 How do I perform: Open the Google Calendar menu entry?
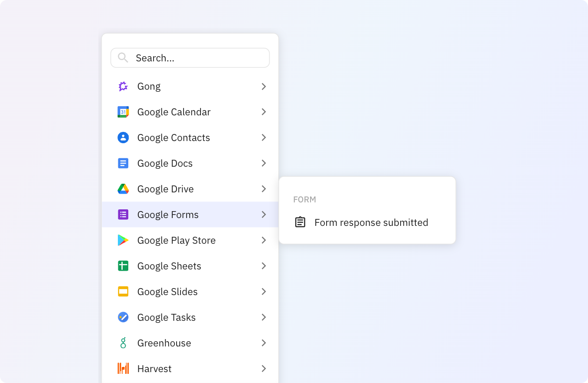coord(190,112)
